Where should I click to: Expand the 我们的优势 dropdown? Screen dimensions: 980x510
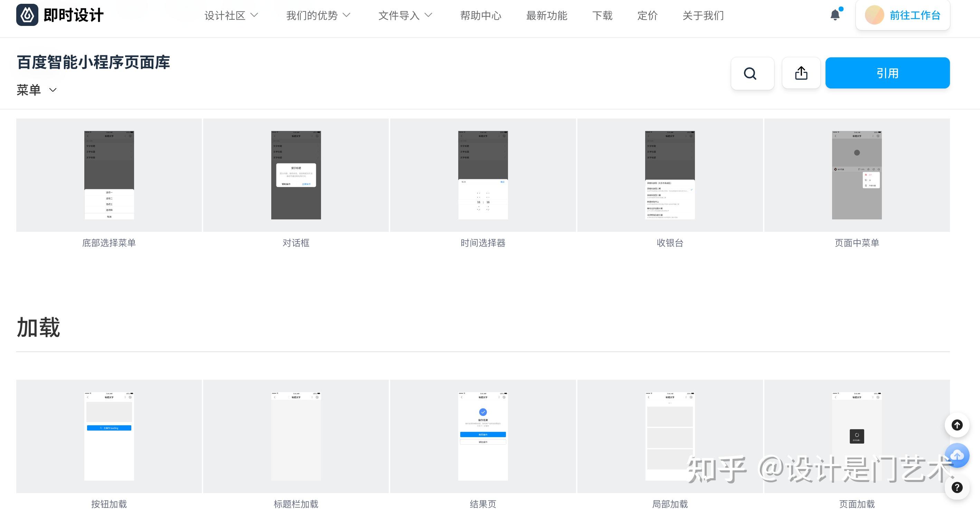[x=318, y=16]
